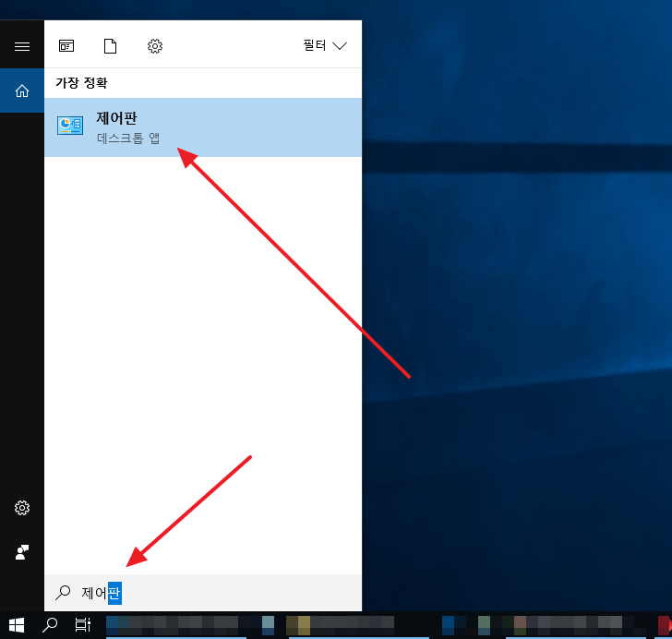Click the 가장 정확 heading text
This screenshot has width=672, height=639.
81,83
